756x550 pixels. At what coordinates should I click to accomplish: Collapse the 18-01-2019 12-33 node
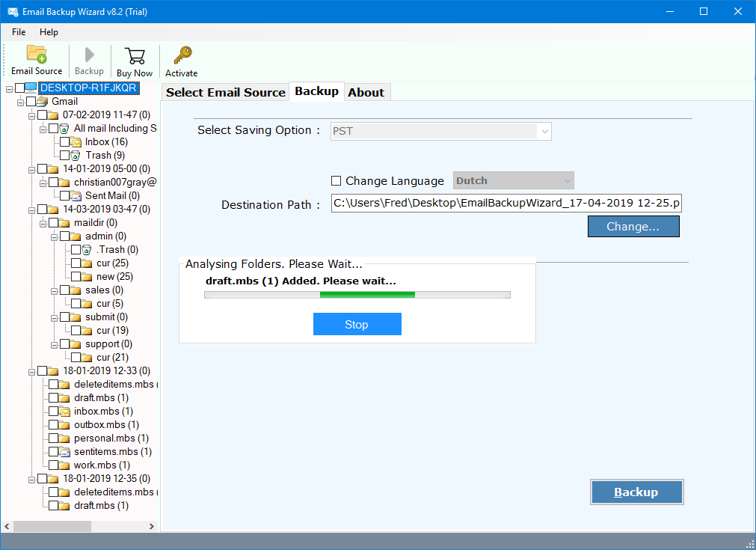point(32,372)
